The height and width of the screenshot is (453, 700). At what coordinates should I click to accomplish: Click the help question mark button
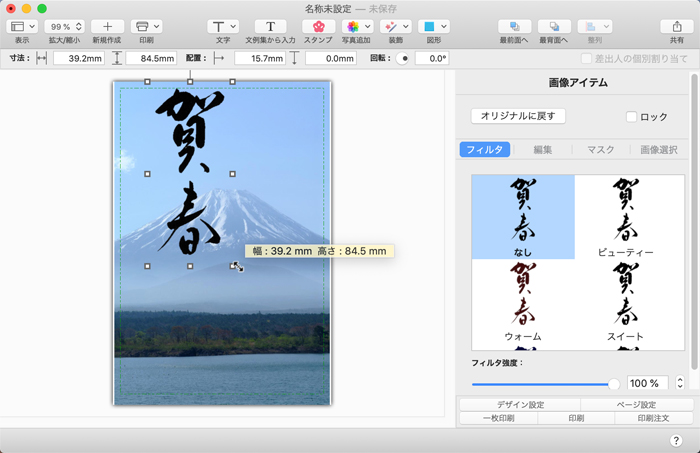pos(676,441)
